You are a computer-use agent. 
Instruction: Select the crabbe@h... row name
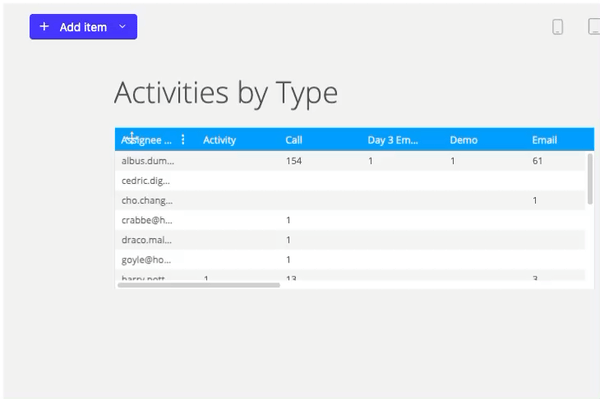coord(147,220)
